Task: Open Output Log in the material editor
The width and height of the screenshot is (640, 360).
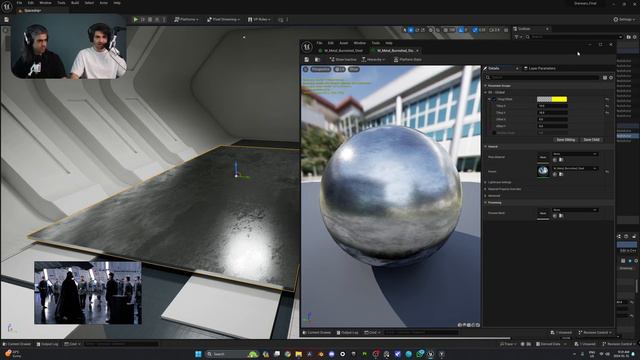Action: click(x=347, y=333)
